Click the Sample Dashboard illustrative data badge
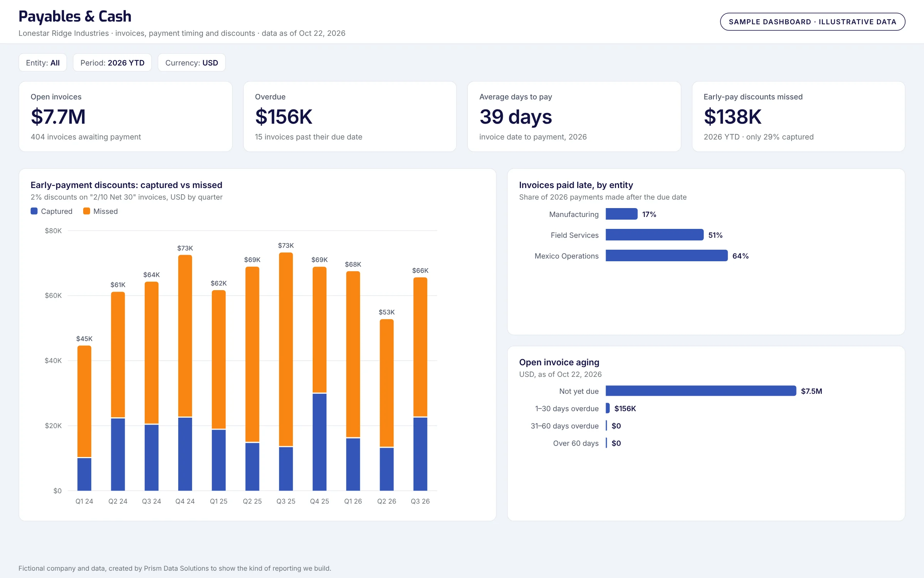 click(x=812, y=22)
